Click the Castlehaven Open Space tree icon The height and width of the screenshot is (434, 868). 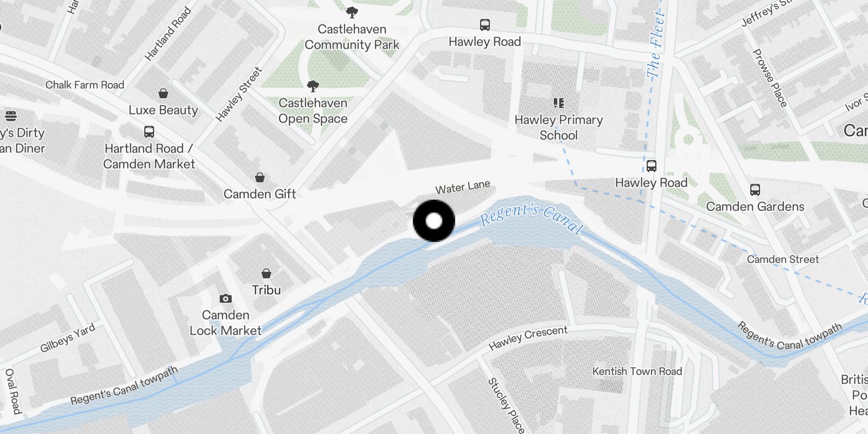click(x=313, y=86)
